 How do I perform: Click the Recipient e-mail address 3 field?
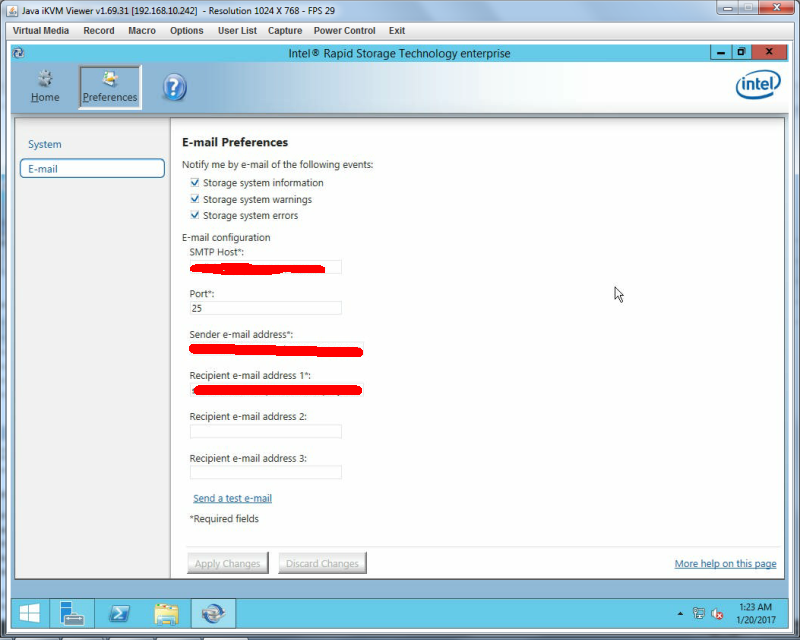266,473
